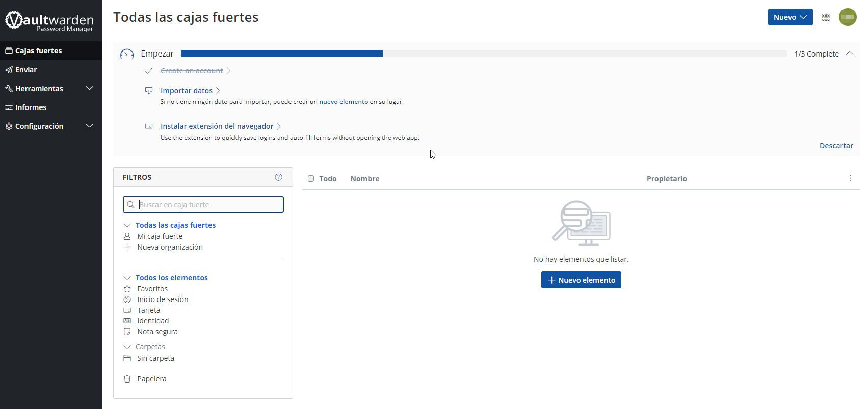Go to Enviar in the sidebar
Image resolution: width=868 pixels, height=409 pixels.
tap(26, 70)
